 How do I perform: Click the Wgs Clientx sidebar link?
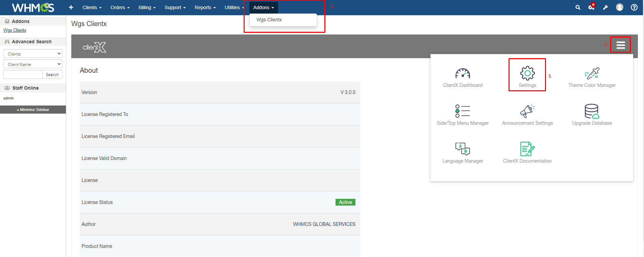15,30
